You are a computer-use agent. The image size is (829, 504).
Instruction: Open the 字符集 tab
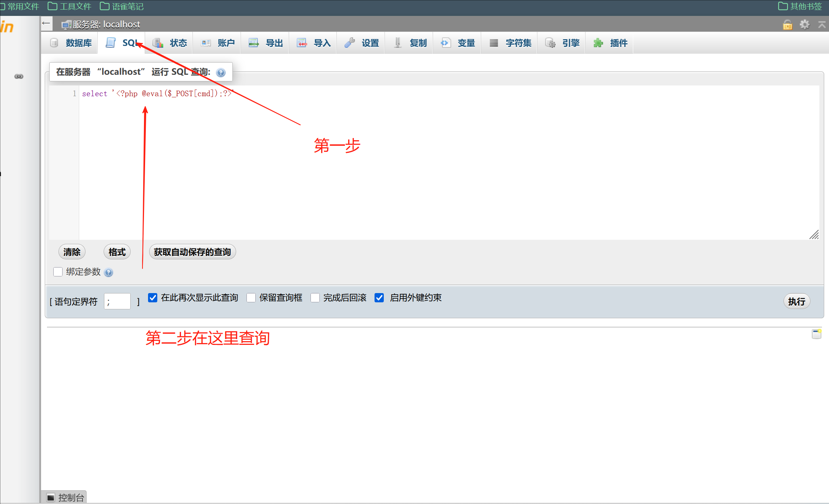coord(510,43)
